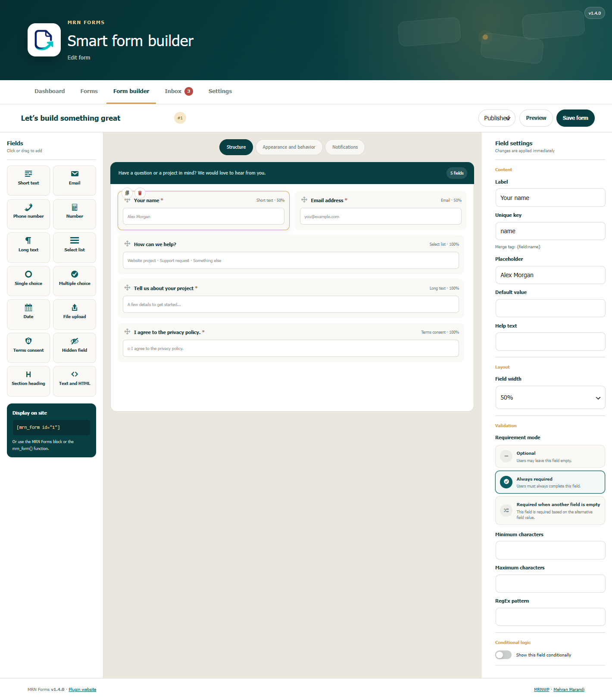Open the Mehran Marandi link
Viewport: 612px width, 700px height.
pos(569,690)
